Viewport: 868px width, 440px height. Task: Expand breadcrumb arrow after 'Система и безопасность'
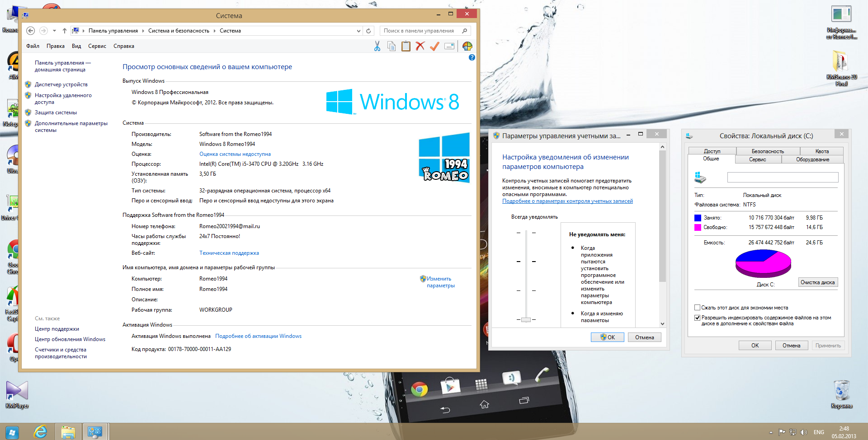214,31
